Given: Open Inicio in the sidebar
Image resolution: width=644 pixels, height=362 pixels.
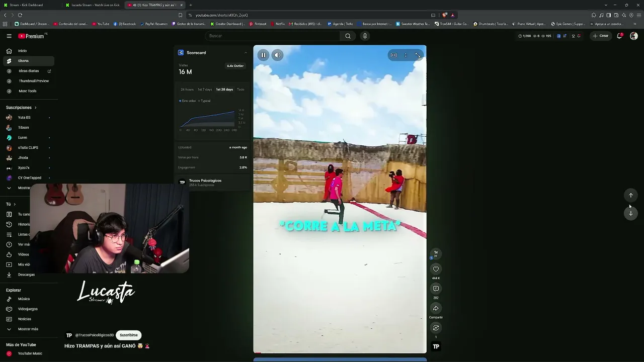Looking at the screenshot, I should click(x=28, y=51).
